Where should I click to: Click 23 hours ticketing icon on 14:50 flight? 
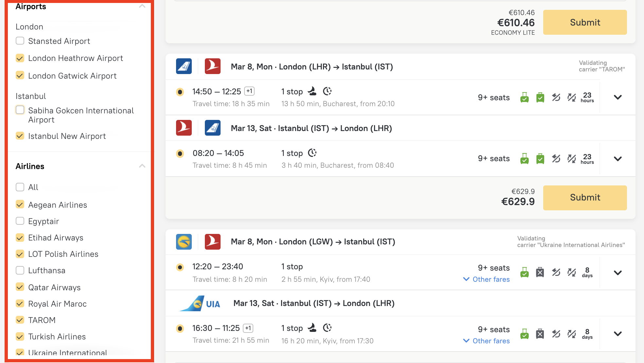(587, 97)
